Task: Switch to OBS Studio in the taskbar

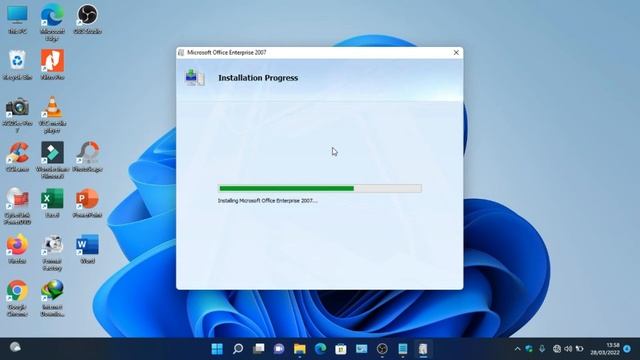Action: point(382,349)
